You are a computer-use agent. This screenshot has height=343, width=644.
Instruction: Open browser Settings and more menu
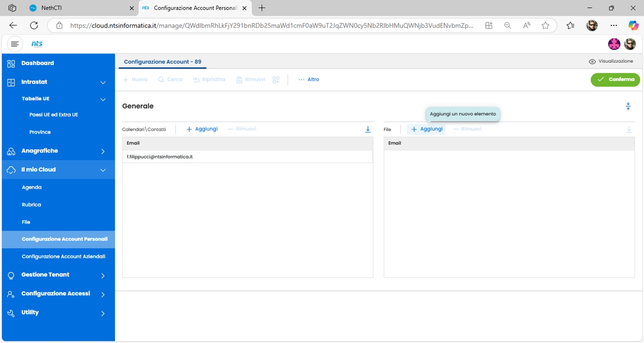[x=613, y=25]
